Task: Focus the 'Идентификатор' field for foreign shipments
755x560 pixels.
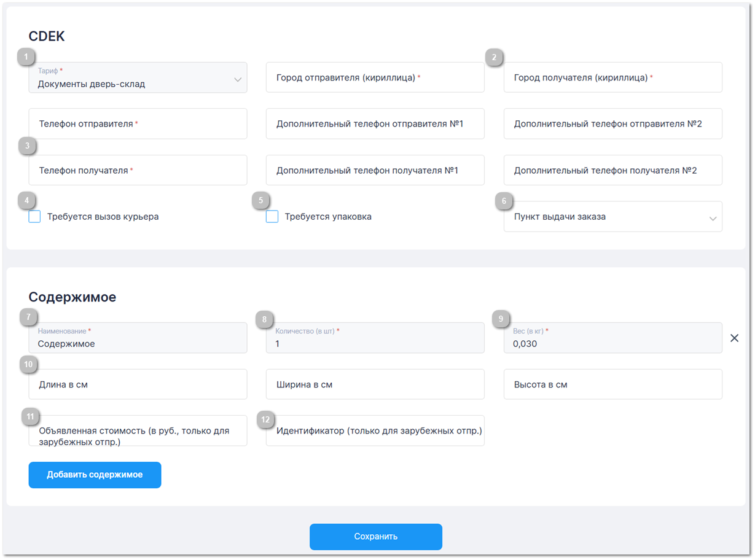Action: 375,431
